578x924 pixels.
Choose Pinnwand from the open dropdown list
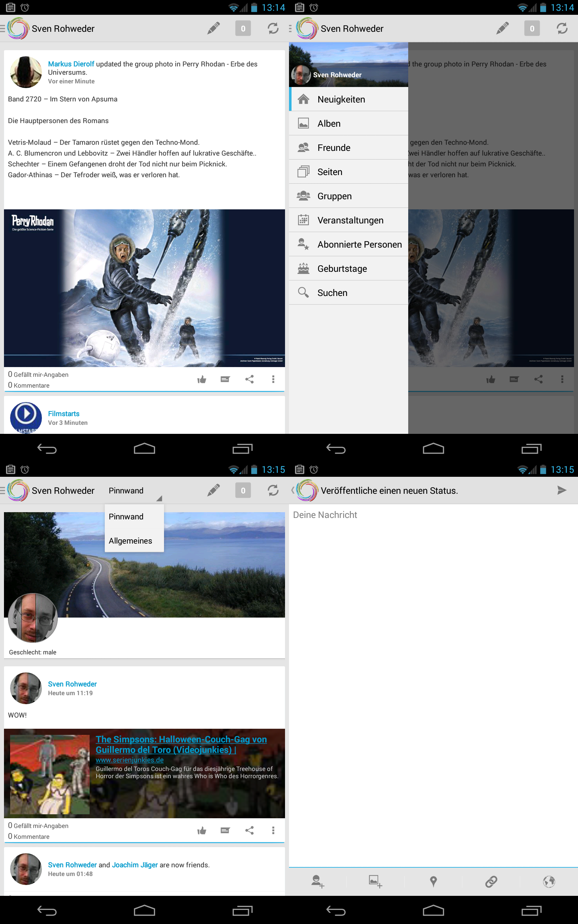134,517
